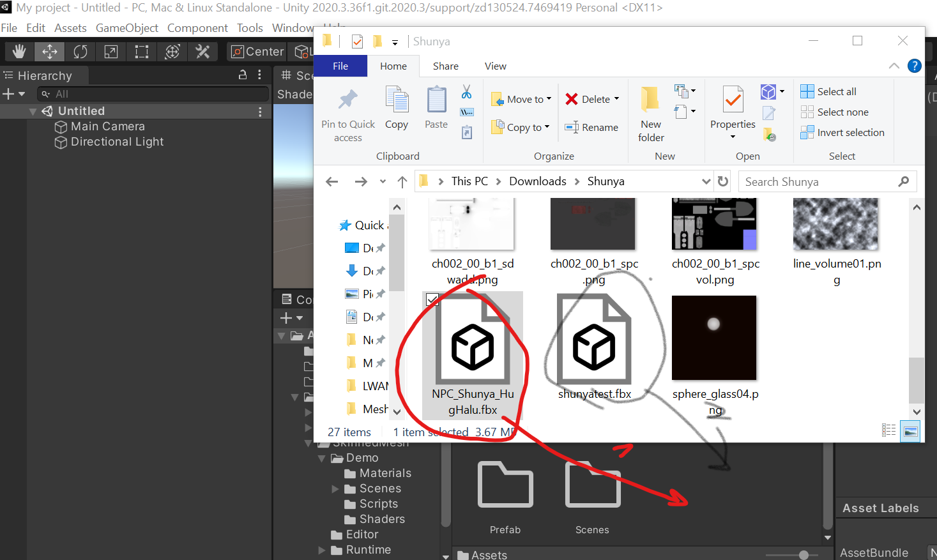
Task: Open the Move to dropdown
Action: click(x=521, y=99)
